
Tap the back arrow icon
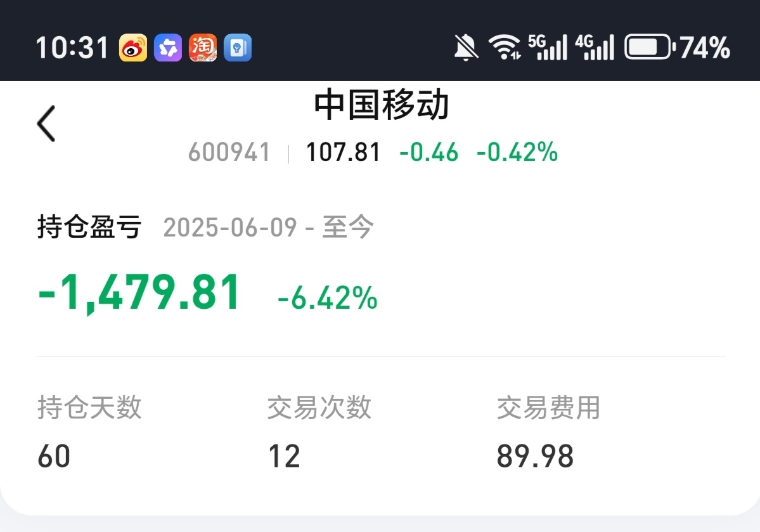tap(46, 124)
